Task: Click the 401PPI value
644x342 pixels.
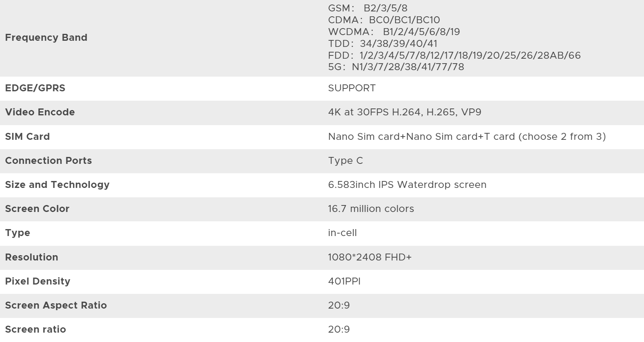Action: [x=344, y=281]
